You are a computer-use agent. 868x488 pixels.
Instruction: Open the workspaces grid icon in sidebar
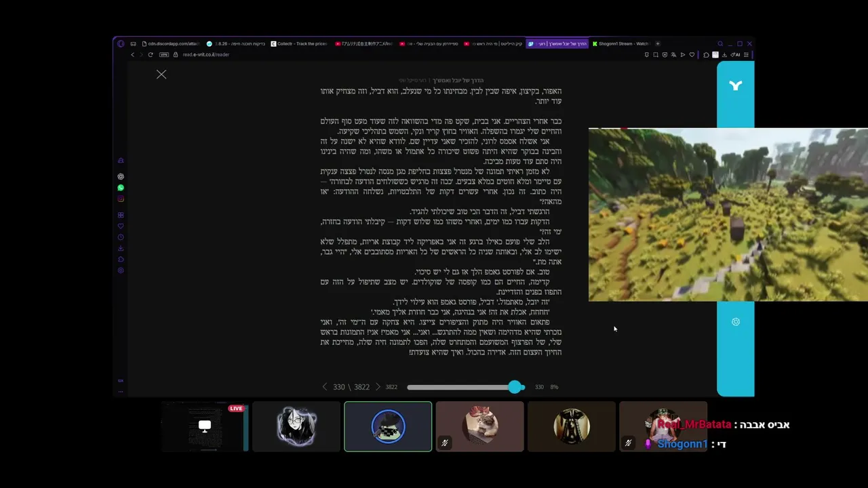pyautogui.click(x=121, y=216)
